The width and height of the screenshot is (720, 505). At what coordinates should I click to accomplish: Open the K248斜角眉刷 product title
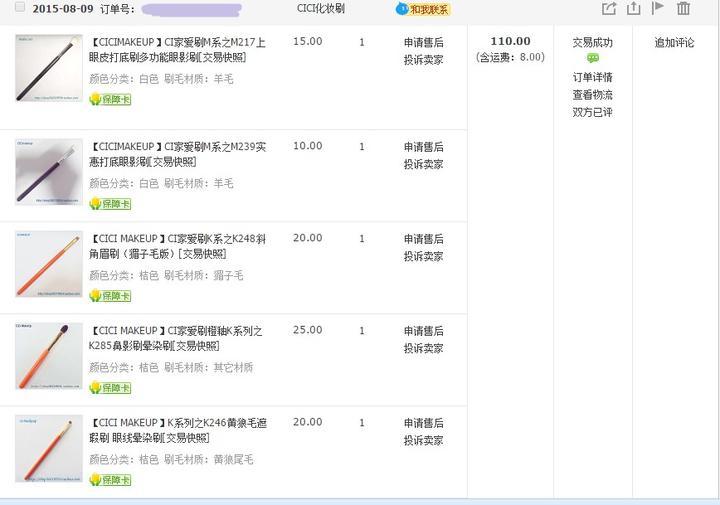177,246
